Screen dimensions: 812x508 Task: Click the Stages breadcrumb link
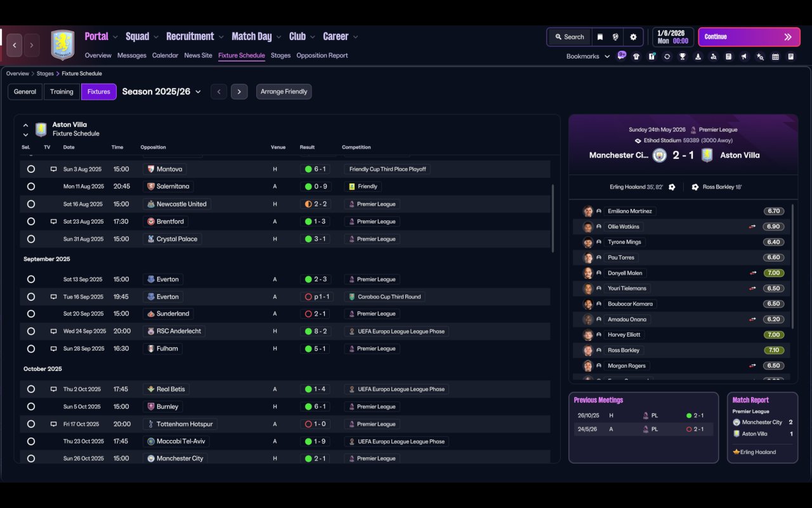click(x=45, y=74)
